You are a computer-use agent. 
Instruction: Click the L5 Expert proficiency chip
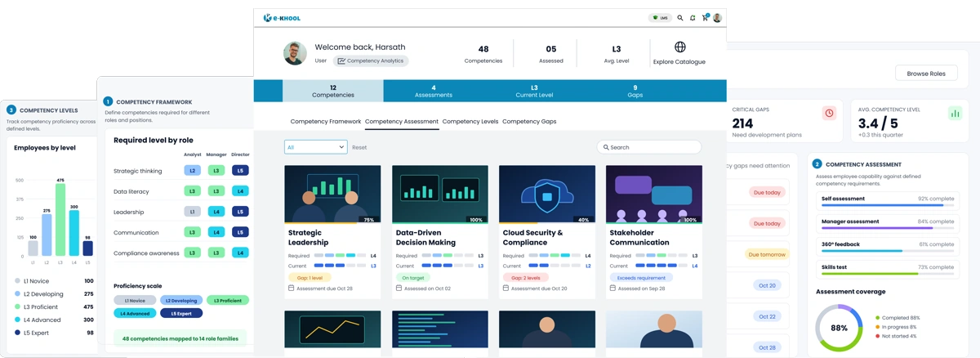181,313
